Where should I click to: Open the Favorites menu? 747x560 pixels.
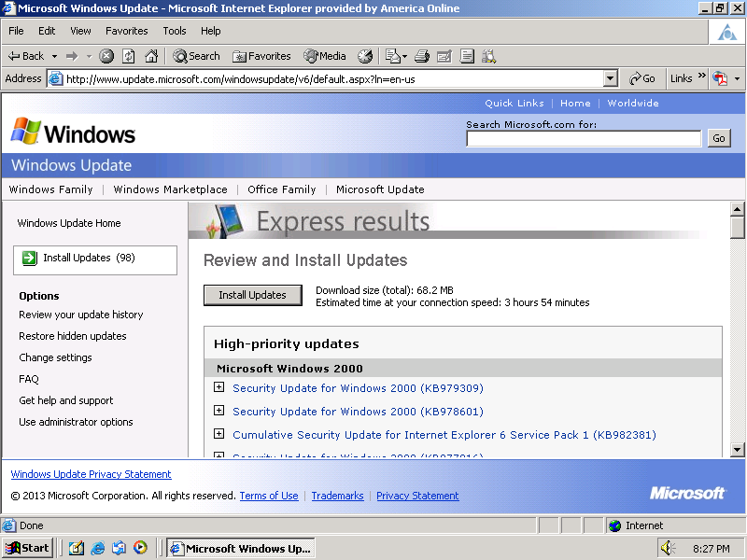click(x=127, y=31)
